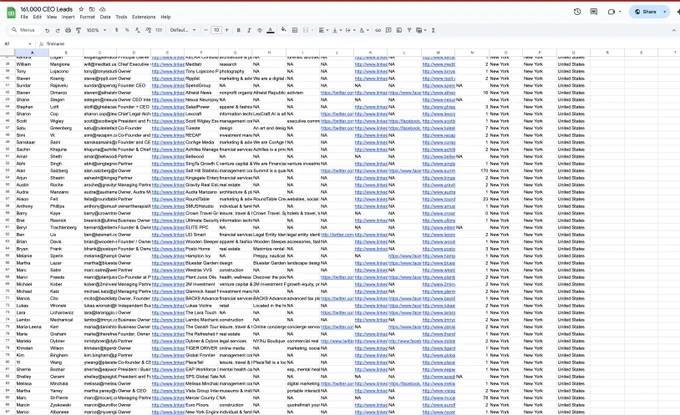Screen dimensions: 680x415
Task: Open the Data menu
Action: pyautogui.click(x=105, y=17)
